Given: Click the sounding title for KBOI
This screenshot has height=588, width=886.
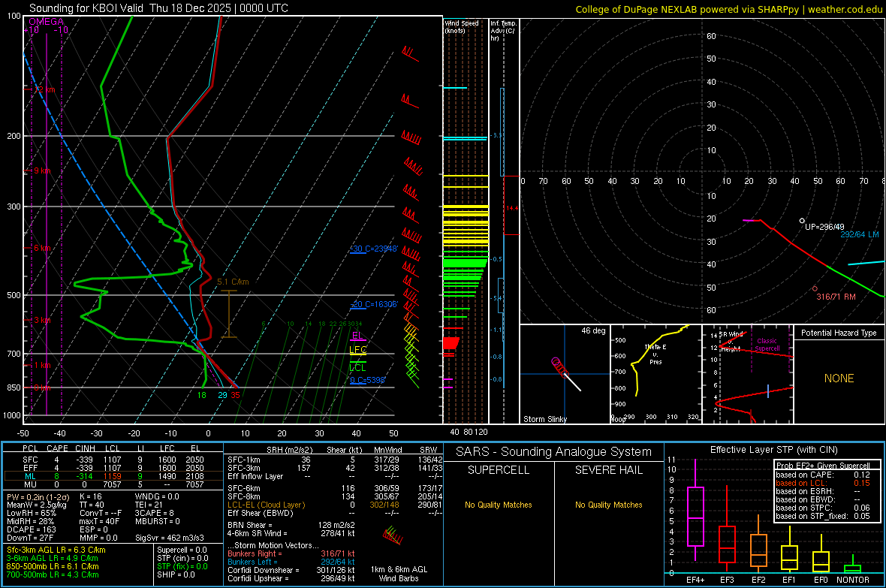Looking at the screenshot, I should click(158, 8).
